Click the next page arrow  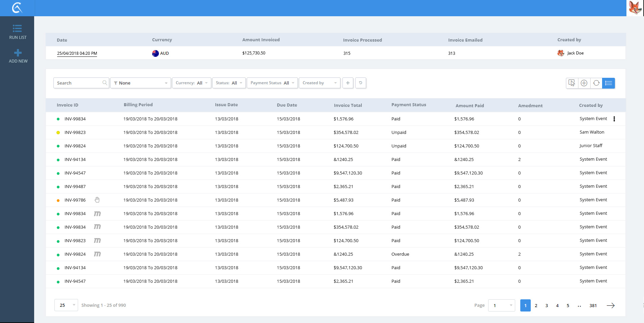tap(610, 305)
